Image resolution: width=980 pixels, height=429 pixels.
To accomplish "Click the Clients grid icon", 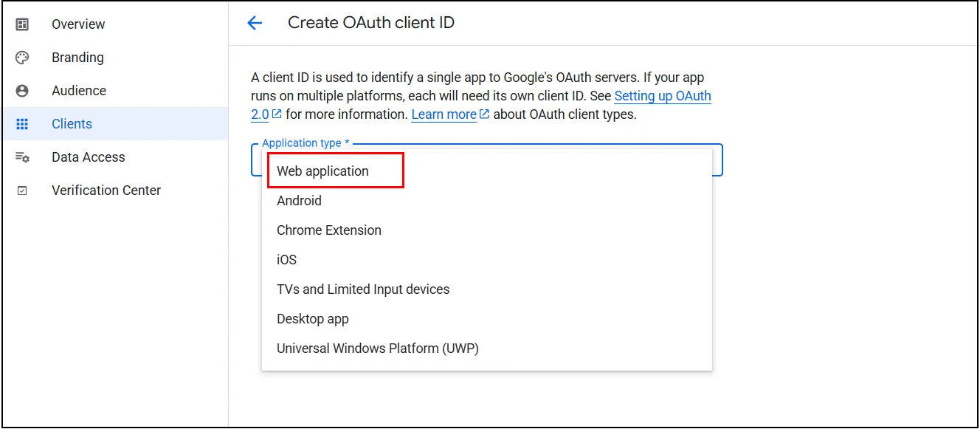I will point(22,124).
